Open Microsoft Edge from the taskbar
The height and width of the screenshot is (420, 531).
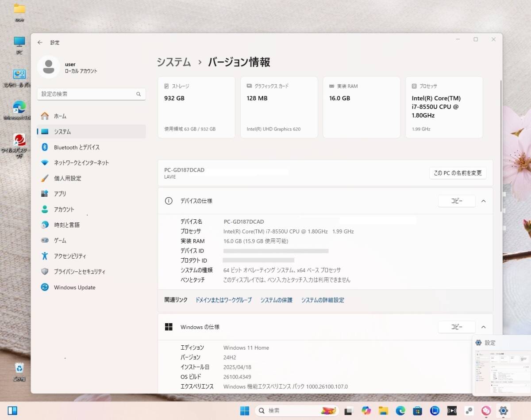tap(400, 411)
